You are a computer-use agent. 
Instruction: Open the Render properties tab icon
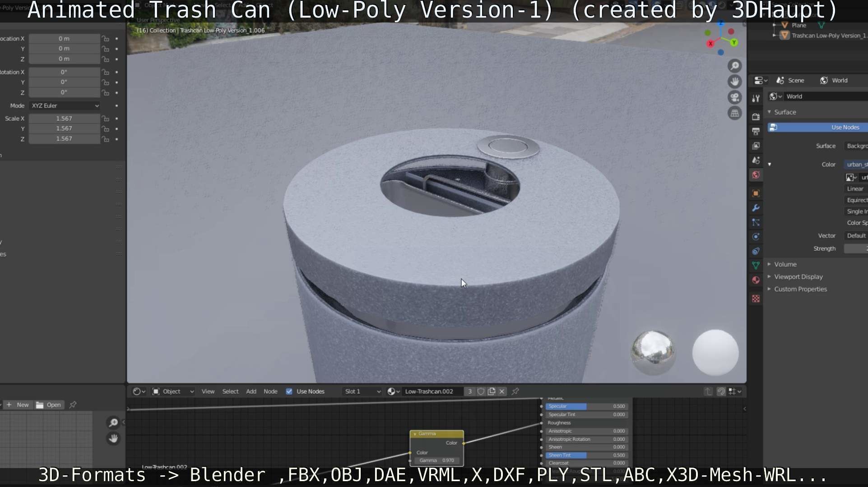[x=756, y=117]
